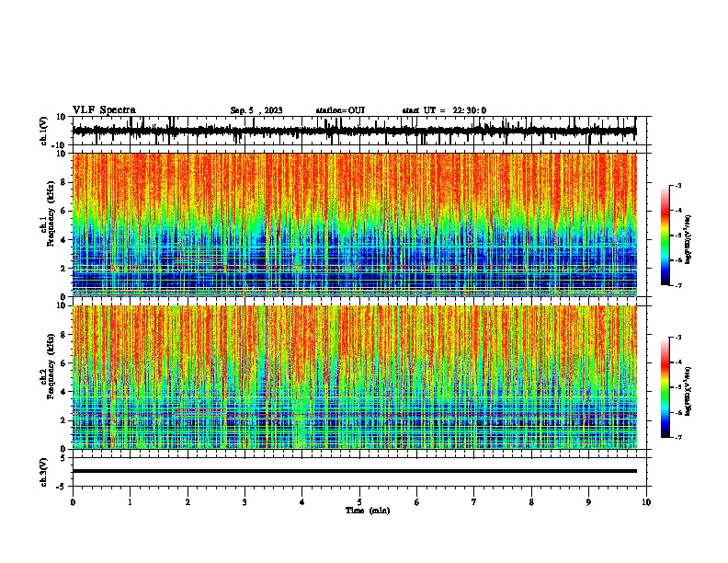Select the date label "Sep. 5, 2023"
The height and width of the screenshot is (563, 728).
[256, 110]
